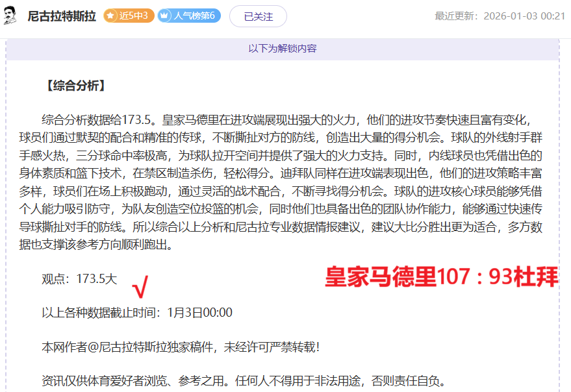The height and width of the screenshot is (392, 571).
Task: Click the 观点：173.5大 prediction line
Action: click(x=79, y=279)
